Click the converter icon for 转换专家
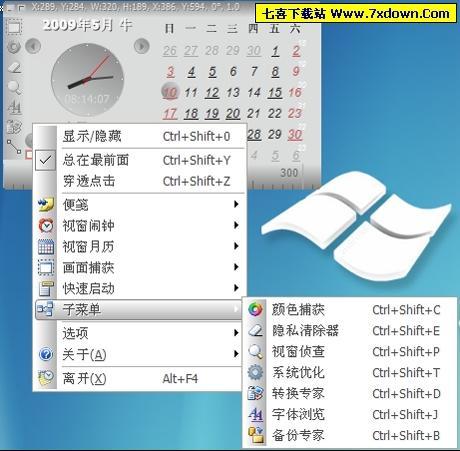Screen dimensions: 460x451 pos(255,393)
